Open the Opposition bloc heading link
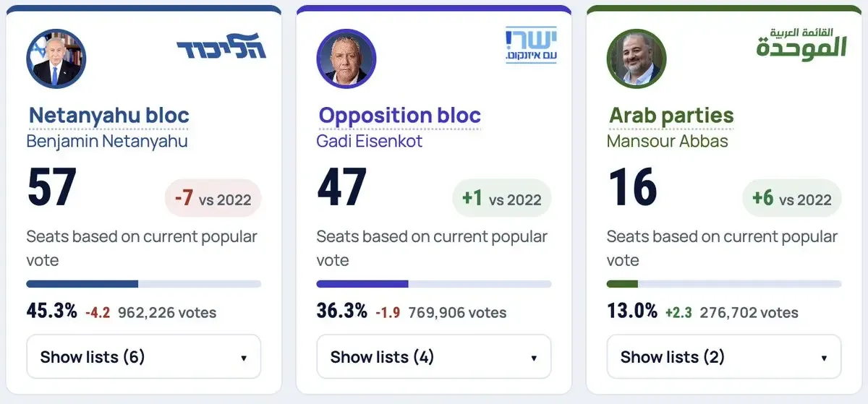The image size is (868, 404). click(399, 116)
